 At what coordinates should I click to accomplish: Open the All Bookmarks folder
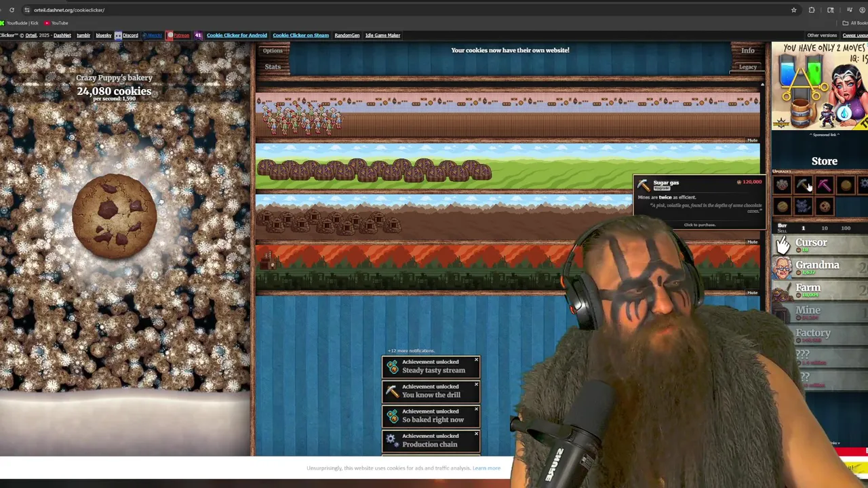[x=855, y=23]
